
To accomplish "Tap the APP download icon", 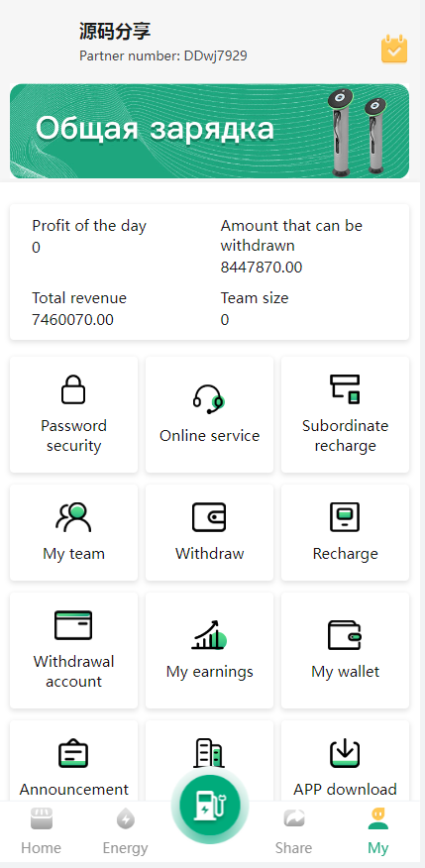I will (x=345, y=753).
